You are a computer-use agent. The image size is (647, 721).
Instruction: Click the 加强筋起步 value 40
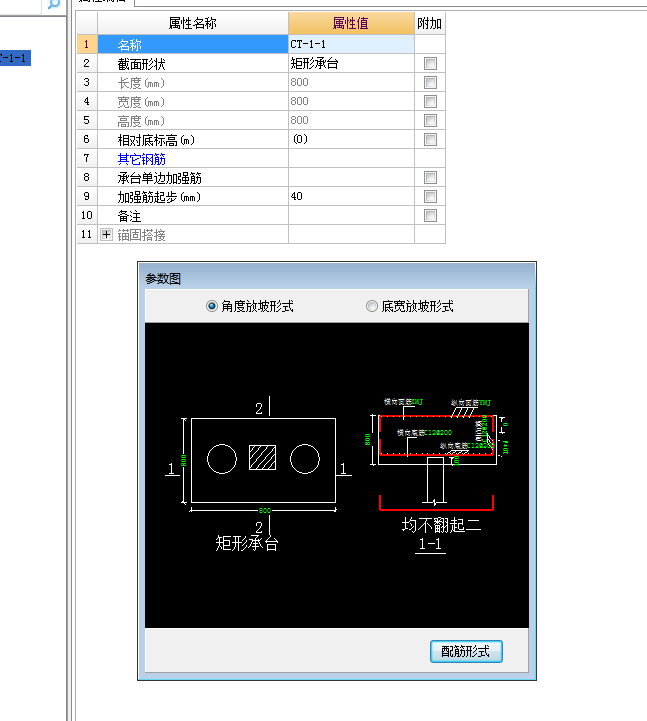(351, 196)
